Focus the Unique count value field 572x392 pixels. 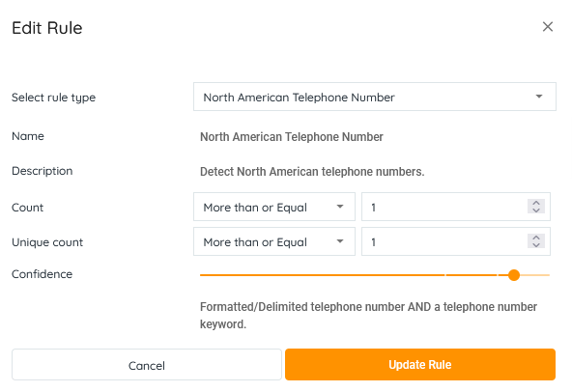456,241
